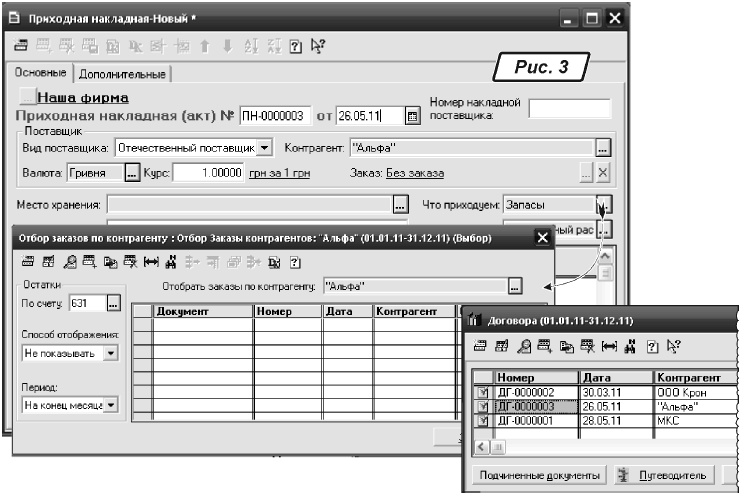Click ellipsis button next to Валюта Гривня
The image size is (741, 495).
pos(133,173)
